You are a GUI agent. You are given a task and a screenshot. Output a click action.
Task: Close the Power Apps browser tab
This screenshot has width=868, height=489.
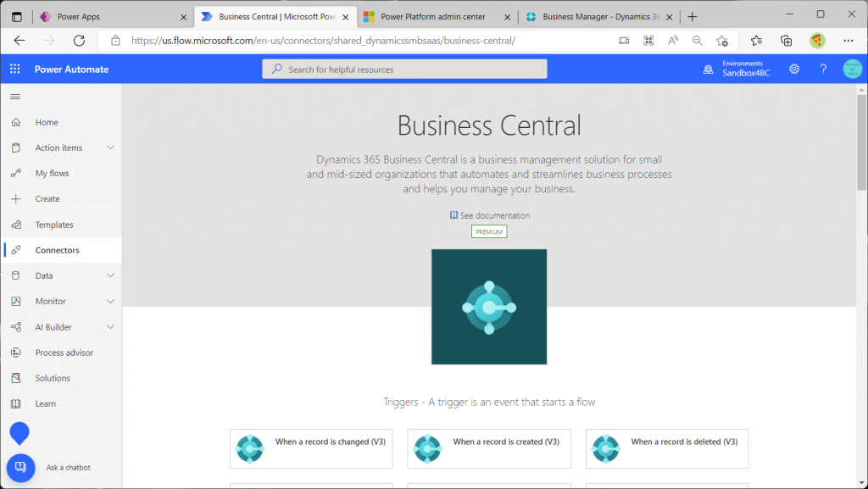(184, 17)
